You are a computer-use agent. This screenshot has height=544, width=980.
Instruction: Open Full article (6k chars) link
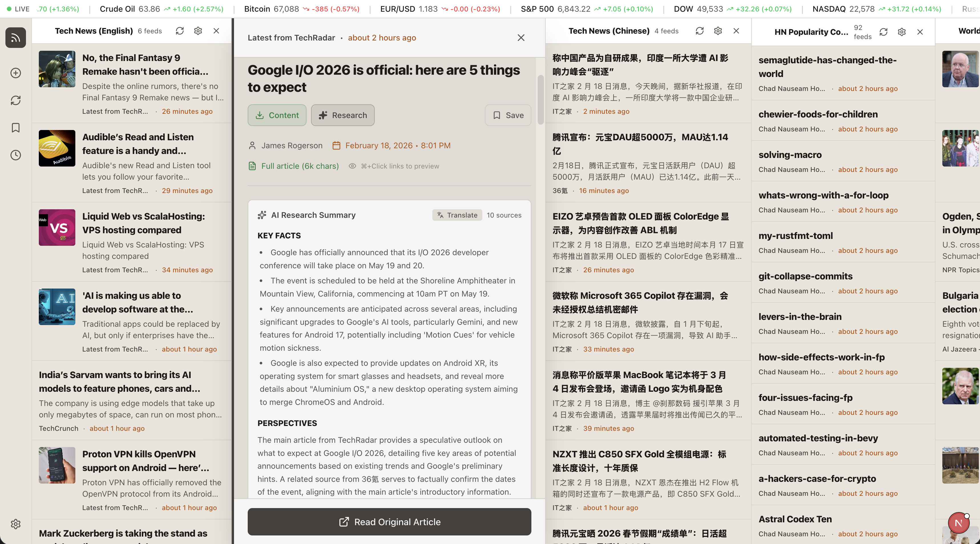click(x=299, y=166)
